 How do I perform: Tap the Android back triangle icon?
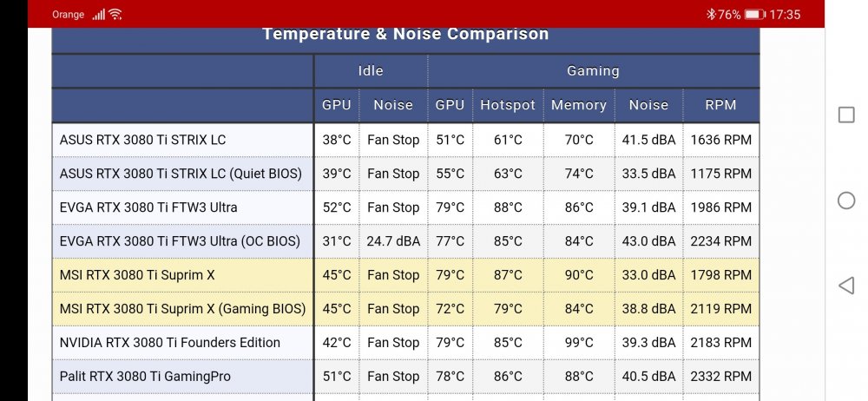845,286
